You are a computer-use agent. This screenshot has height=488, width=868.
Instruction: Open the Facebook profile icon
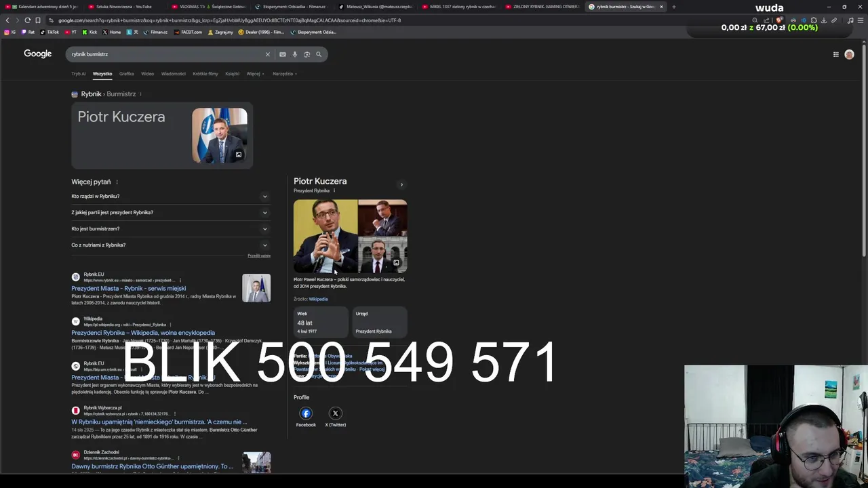[x=306, y=413]
